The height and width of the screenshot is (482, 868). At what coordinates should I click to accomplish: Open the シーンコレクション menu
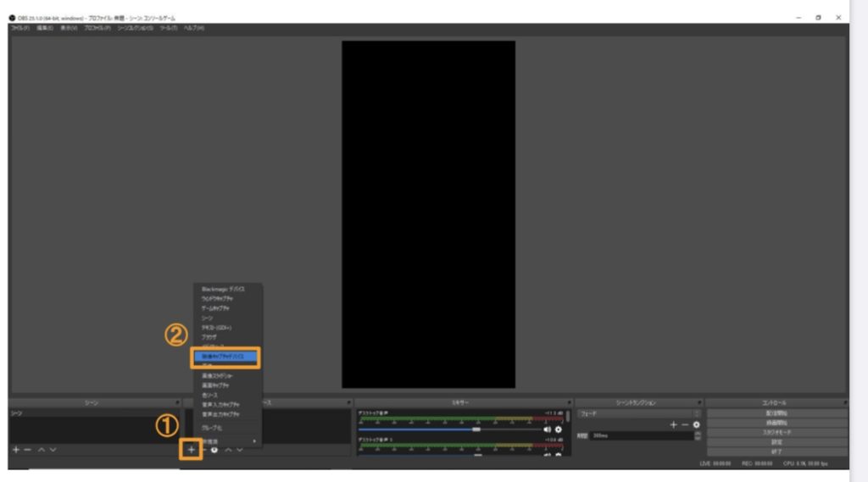click(135, 28)
